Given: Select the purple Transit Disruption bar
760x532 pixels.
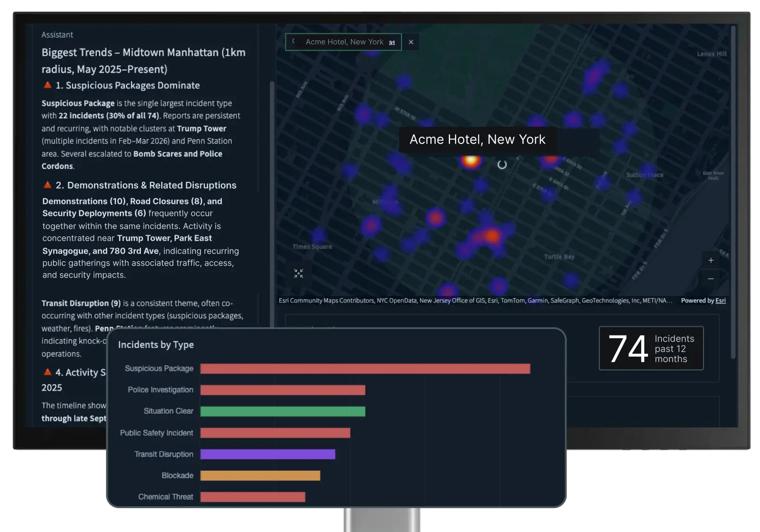Looking at the screenshot, I should (x=268, y=454).
